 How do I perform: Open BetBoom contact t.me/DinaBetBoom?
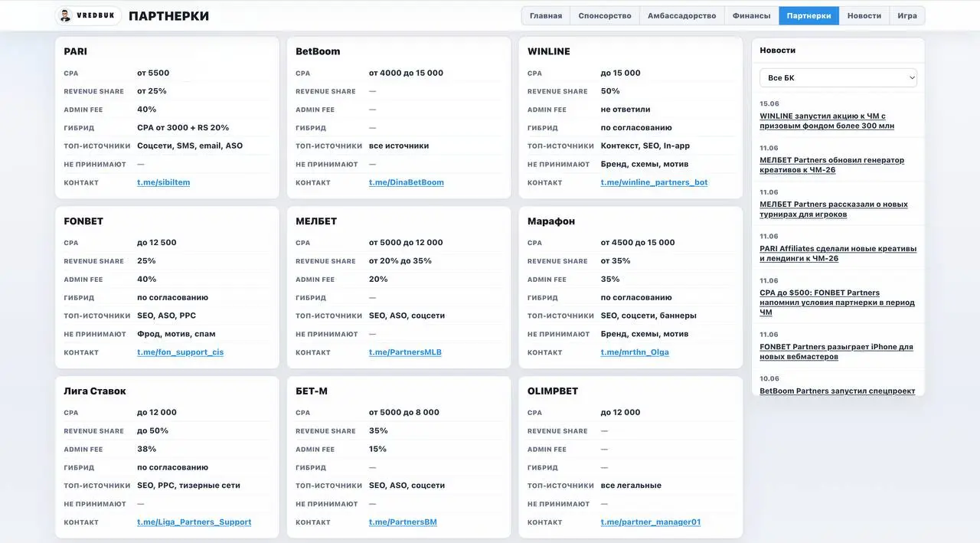pos(407,182)
